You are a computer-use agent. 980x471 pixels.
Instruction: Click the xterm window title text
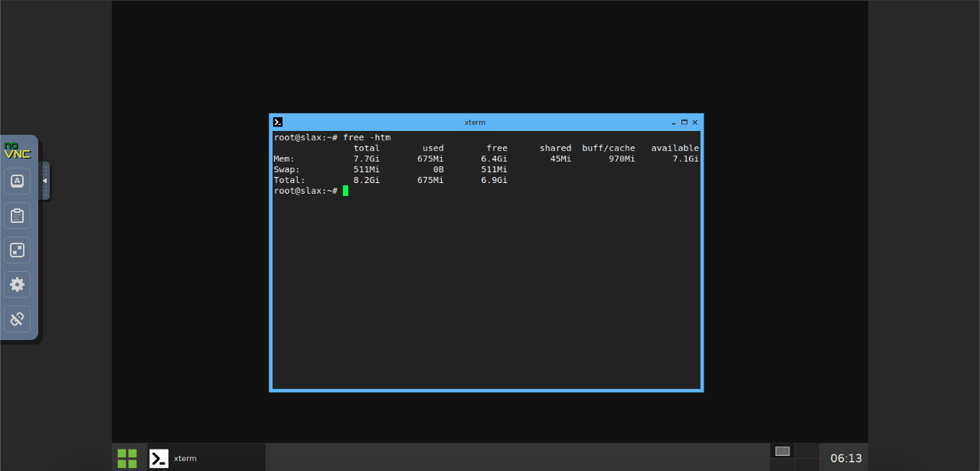click(x=475, y=123)
